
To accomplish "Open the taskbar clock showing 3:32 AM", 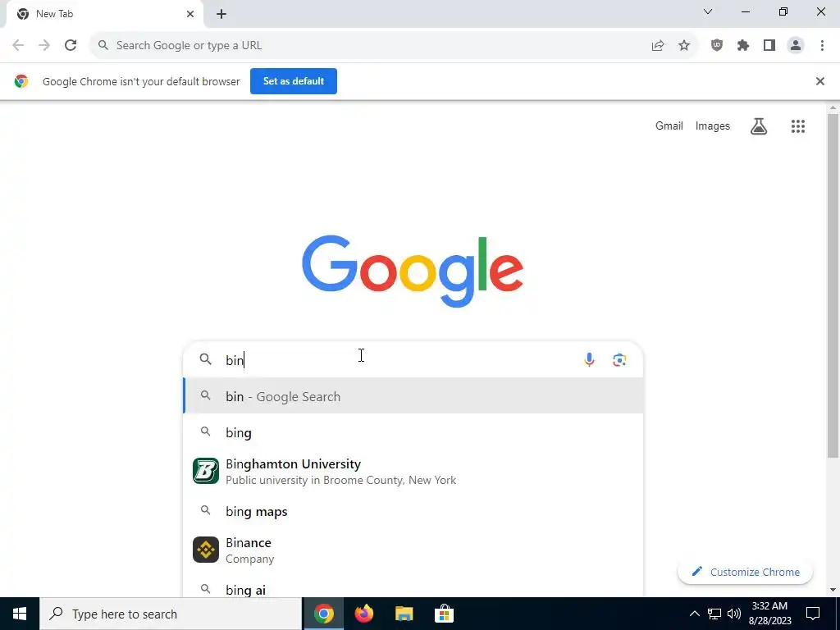I will pyautogui.click(x=769, y=614).
